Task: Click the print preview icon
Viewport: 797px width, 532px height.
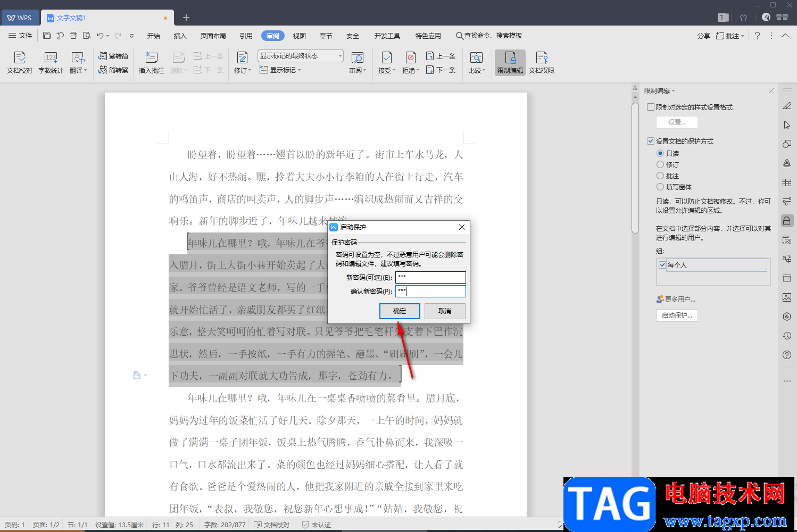Action: (87, 36)
